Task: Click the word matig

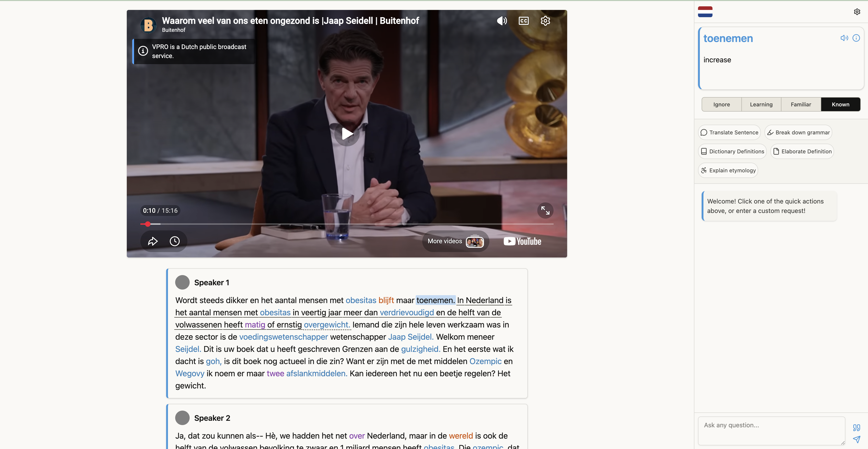Action: tap(255, 325)
